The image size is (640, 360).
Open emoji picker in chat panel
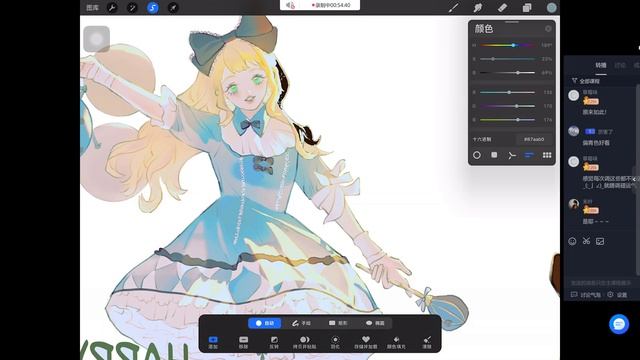[572, 241]
